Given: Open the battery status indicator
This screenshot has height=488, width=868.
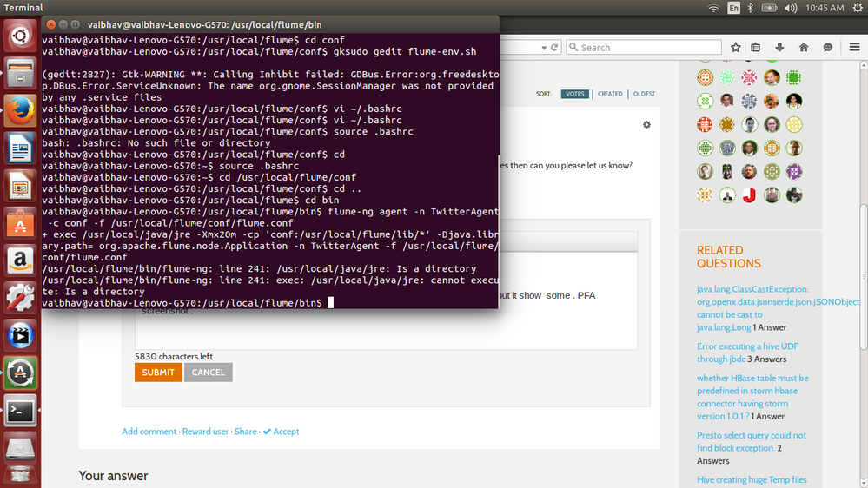Looking at the screenshot, I should (770, 8).
